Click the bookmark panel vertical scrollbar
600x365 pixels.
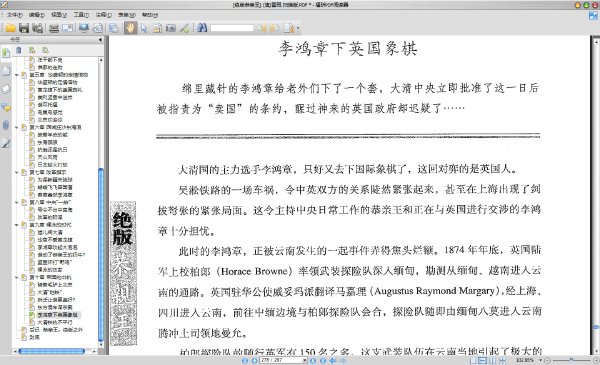pos(101,255)
